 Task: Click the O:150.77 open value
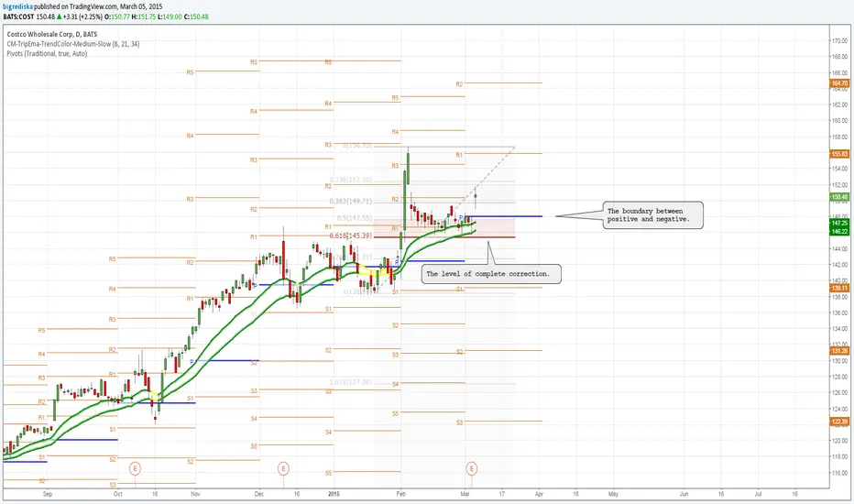[x=117, y=16]
